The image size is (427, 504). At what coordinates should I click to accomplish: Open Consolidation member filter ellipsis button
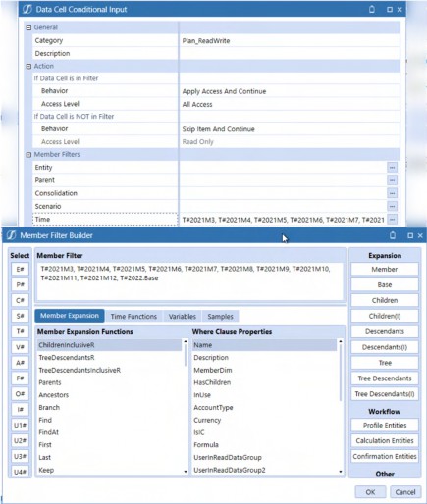coord(392,193)
